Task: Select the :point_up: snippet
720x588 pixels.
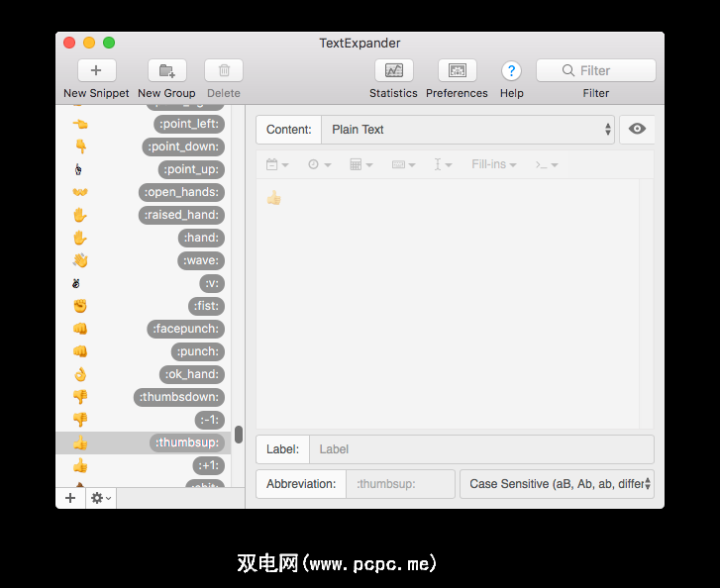Action: [144, 169]
